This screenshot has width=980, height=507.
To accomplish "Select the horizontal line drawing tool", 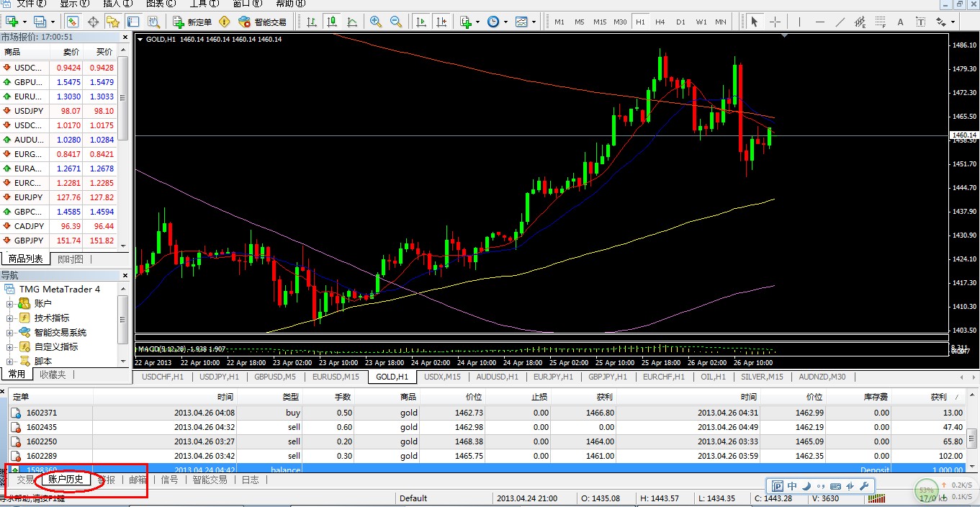I will (x=819, y=22).
